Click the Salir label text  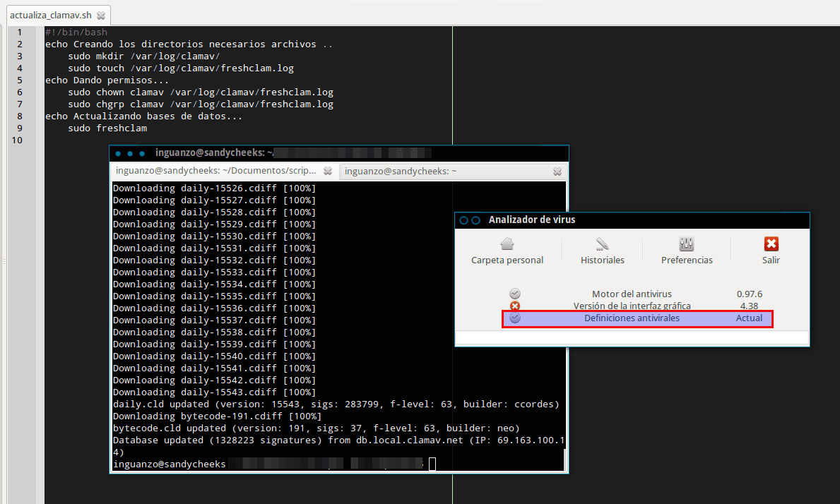click(x=770, y=260)
